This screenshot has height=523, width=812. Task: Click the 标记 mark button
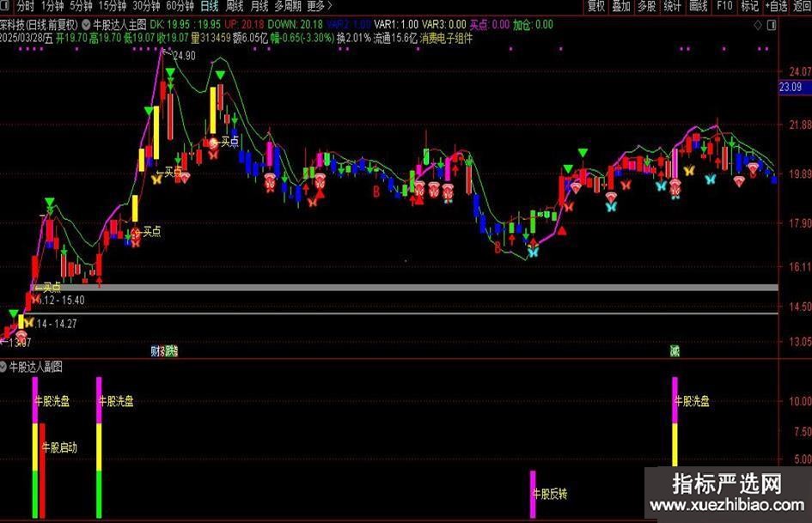point(749,6)
